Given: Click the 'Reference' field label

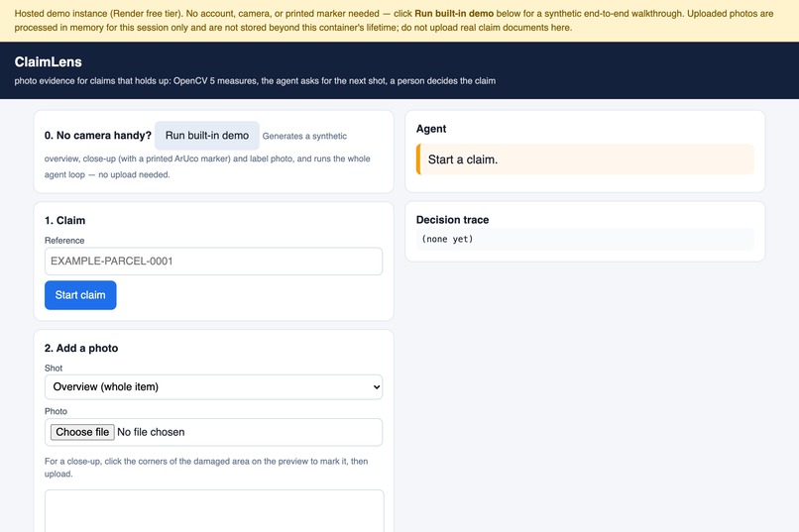Looking at the screenshot, I should coord(64,241).
